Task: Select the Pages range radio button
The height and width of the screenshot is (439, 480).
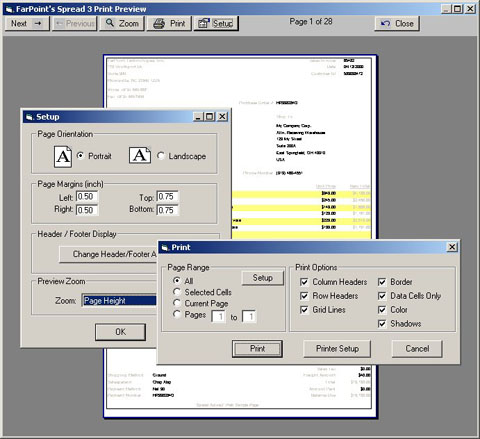Action: coord(189,315)
